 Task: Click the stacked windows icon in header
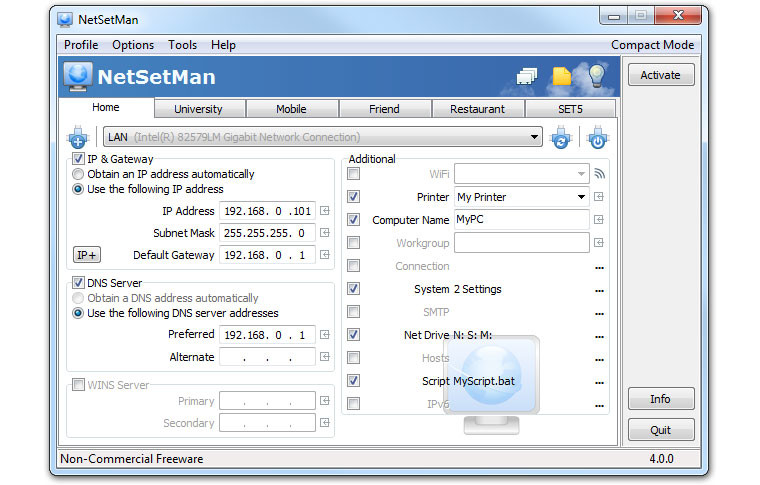pyautogui.click(x=527, y=77)
